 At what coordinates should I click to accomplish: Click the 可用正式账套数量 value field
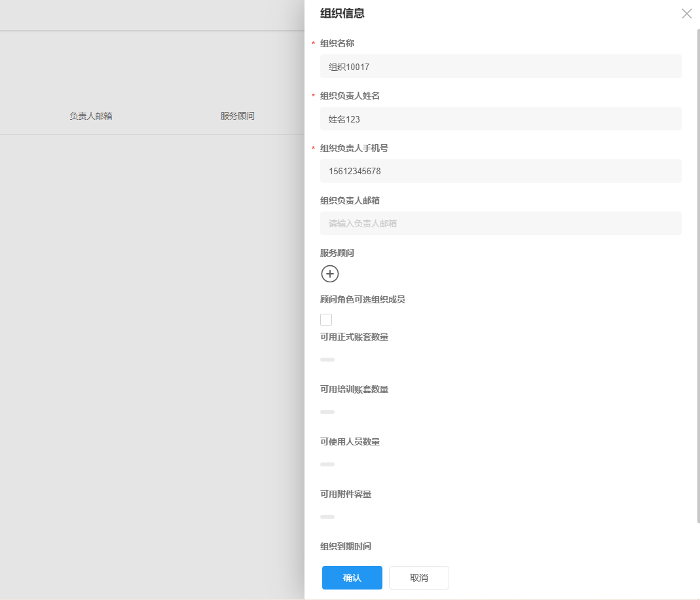point(327,359)
